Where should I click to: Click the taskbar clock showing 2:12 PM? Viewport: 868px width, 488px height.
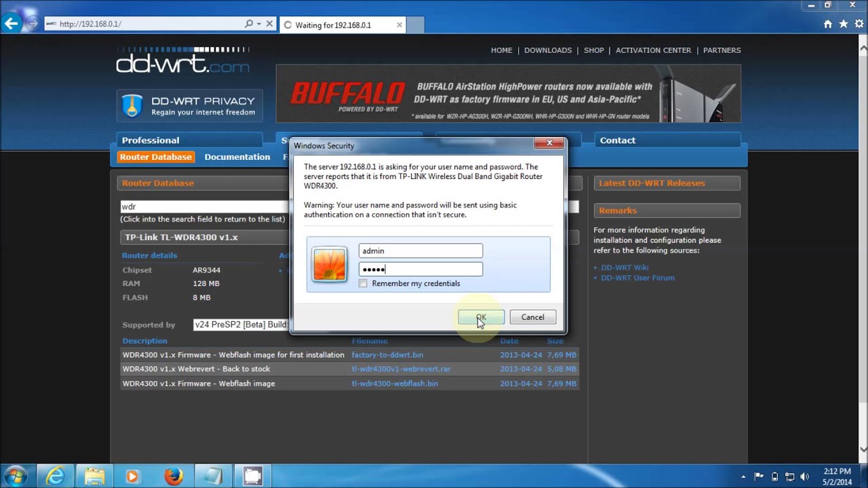click(x=837, y=476)
